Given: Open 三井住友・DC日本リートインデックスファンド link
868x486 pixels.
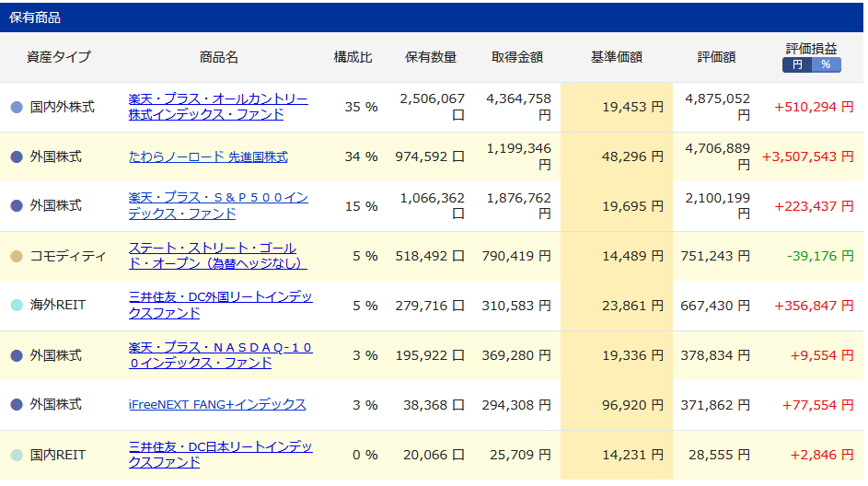Looking at the screenshot, I should (x=220, y=455).
